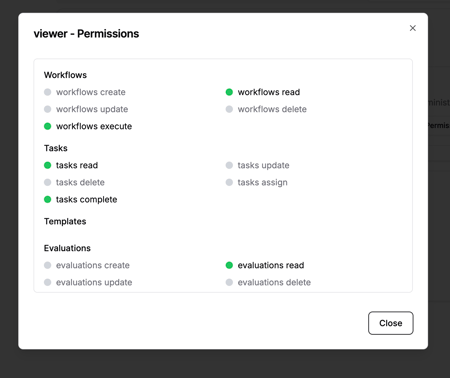Click the gray dot beside tasks assign
This screenshot has height=378, width=450.
(229, 182)
